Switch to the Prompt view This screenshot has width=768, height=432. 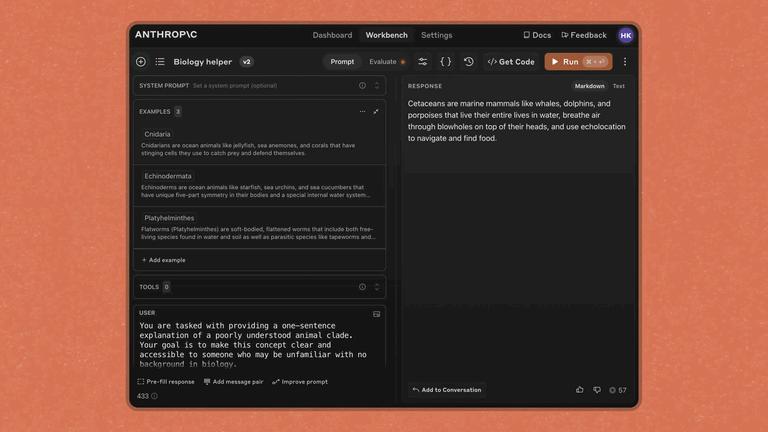342,62
